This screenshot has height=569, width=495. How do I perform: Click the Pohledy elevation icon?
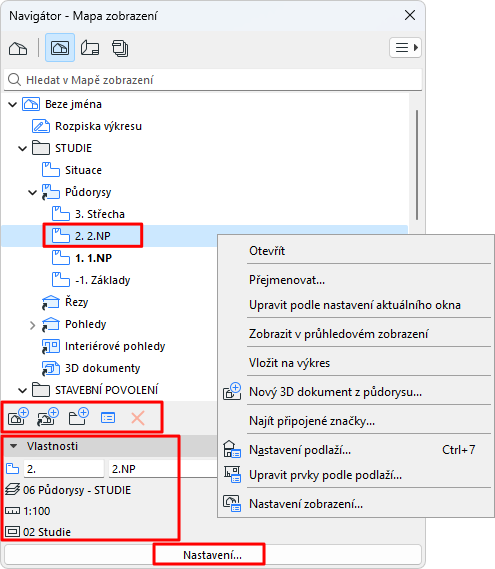tap(50, 324)
